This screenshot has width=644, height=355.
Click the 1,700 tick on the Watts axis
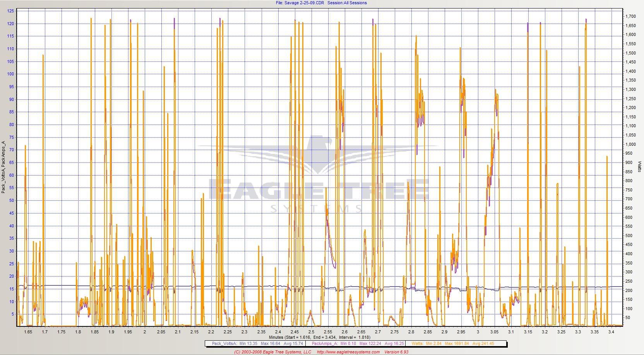(x=630, y=16)
